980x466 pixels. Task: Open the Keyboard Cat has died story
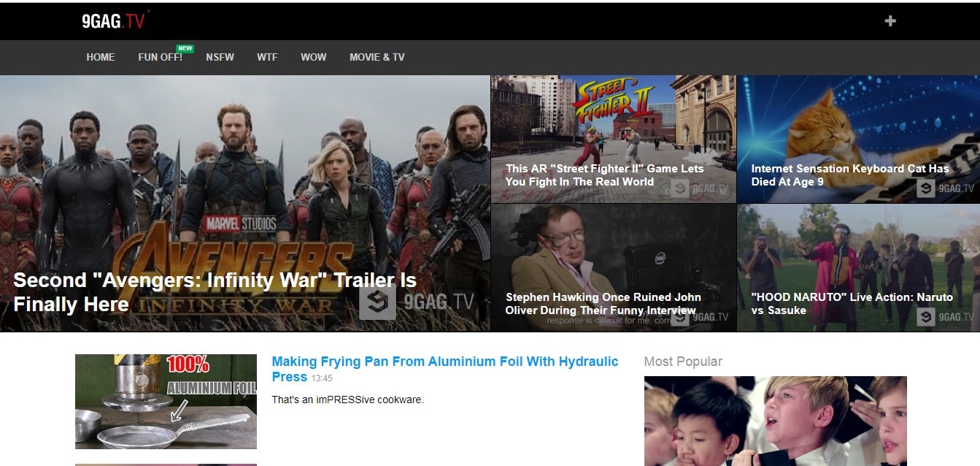coord(850,175)
